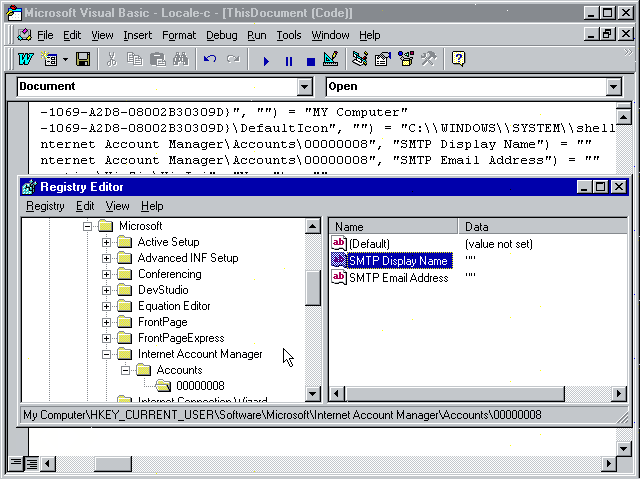The height and width of the screenshot is (480, 640).
Task: Click registry tree scroll down arrow
Action: coord(313,394)
